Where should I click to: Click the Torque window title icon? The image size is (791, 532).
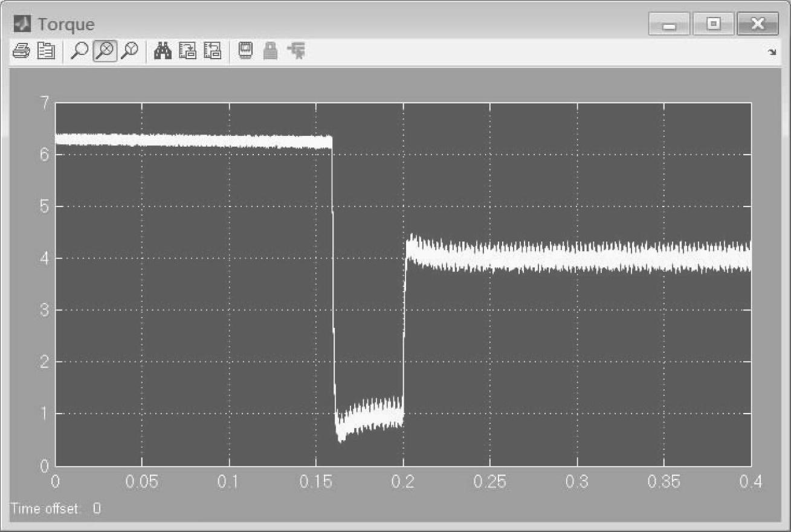coord(22,25)
